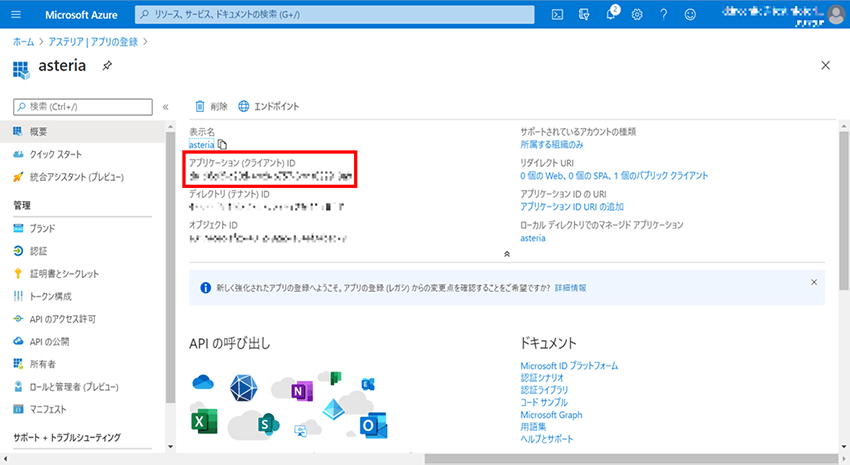This screenshot has height=465, width=850.
Task: Open directory and subscription filter icon
Action: 584,15
